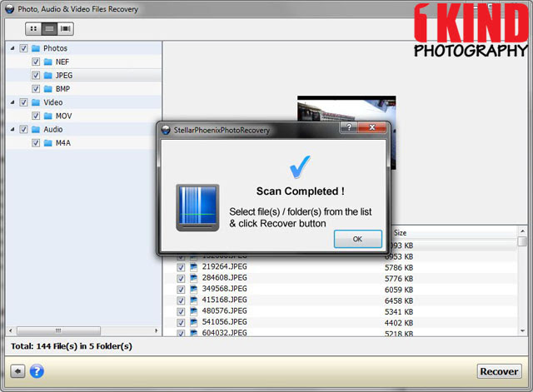Uncheck the 541056.JPEG file checkbox
The height and width of the screenshot is (392, 533).
coord(181,323)
